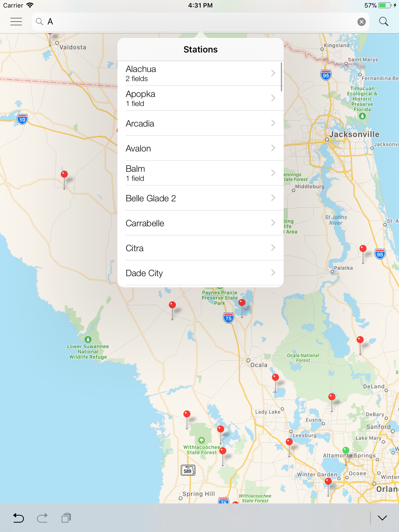The width and height of the screenshot is (399, 532).
Task: Tap the paste clipboard icon
Action: [x=66, y=518]
